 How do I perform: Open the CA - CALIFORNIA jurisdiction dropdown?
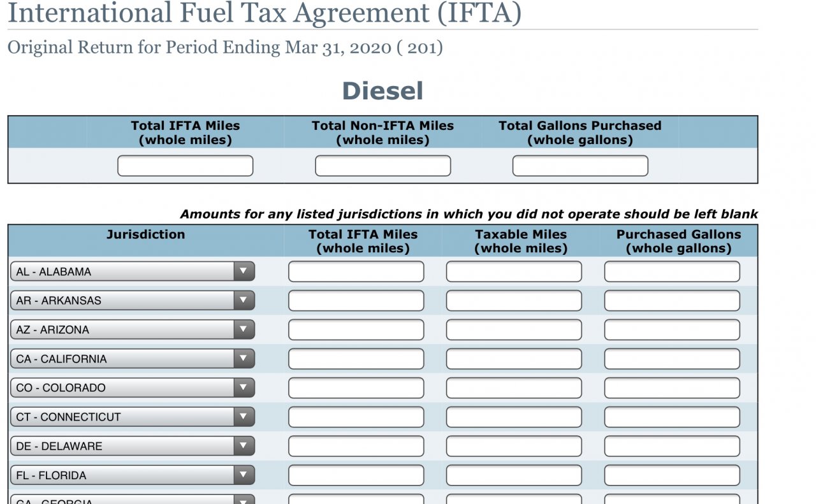click(133, 359)
